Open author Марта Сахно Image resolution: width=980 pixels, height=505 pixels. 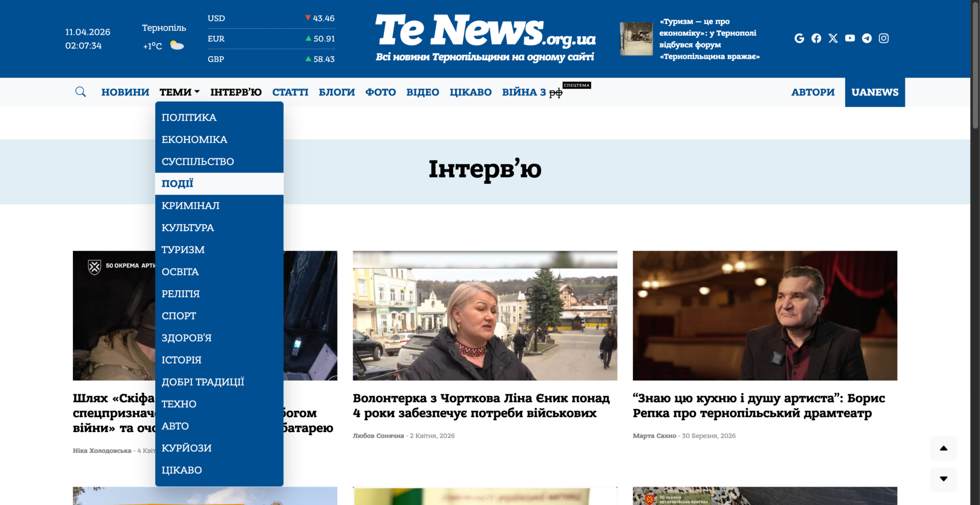[x=654, y=436]
